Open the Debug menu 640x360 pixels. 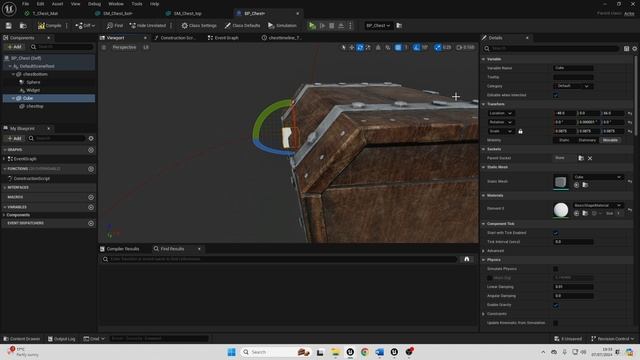pos(94,4)
